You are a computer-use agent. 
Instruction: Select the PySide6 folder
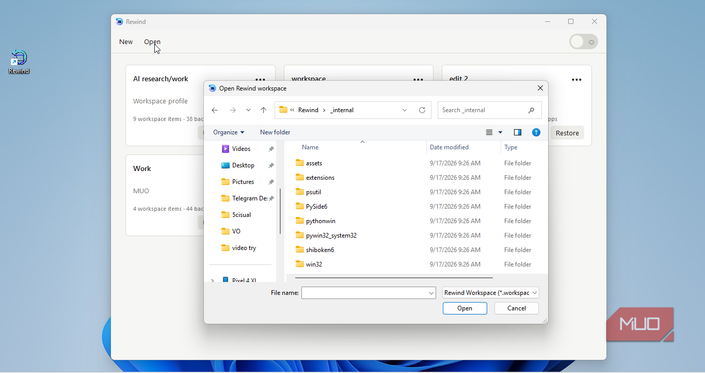[x=317, y=206]
